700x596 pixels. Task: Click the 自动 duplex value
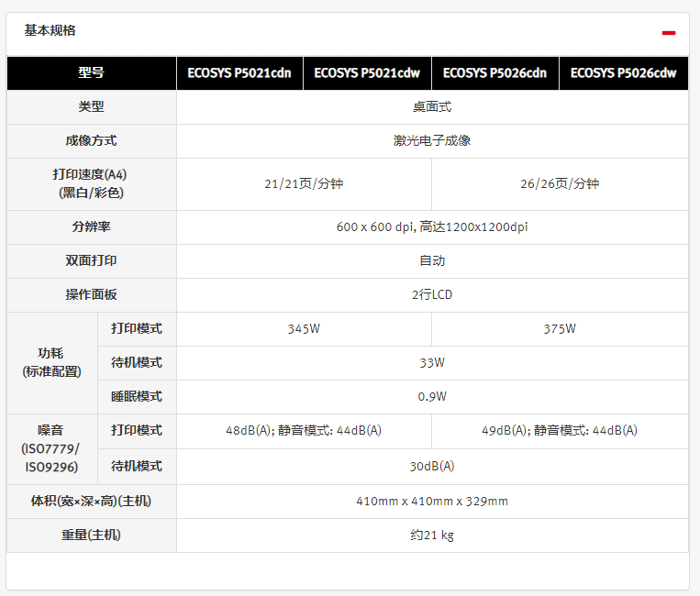(432, 261)
